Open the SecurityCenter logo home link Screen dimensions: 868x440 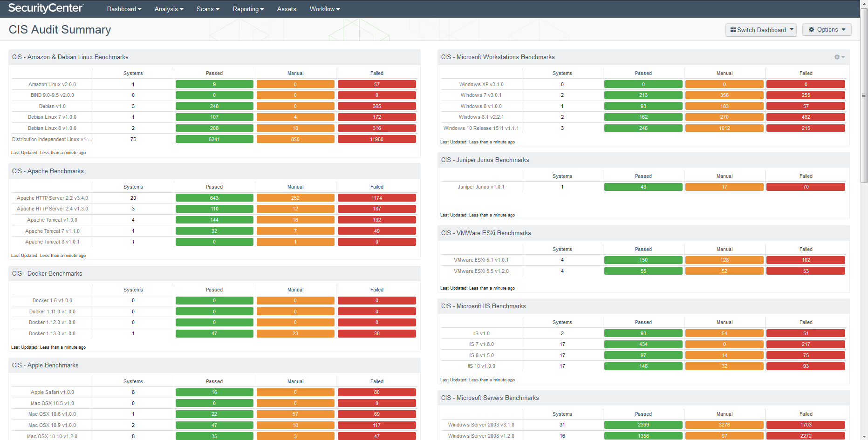click(x=46, y=8)
